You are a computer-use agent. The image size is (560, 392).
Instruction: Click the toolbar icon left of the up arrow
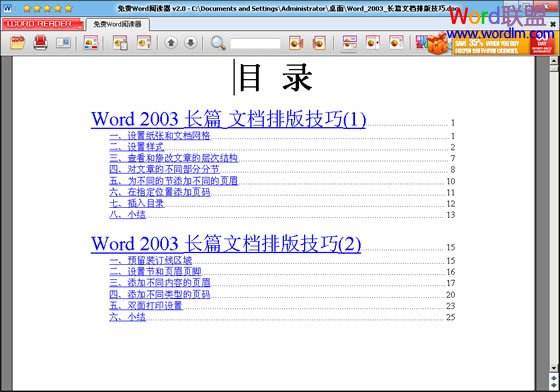[144, 42]
